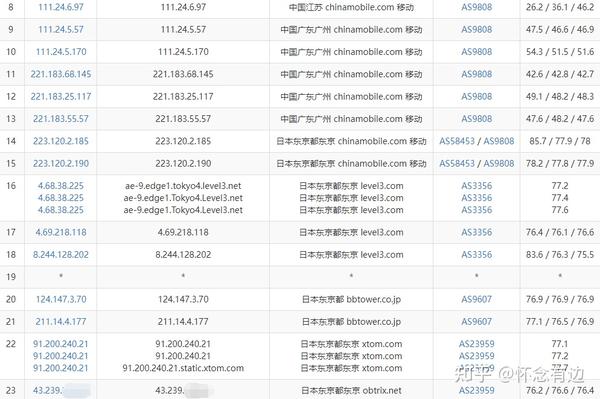Click the 77.4 latency value in hop 16

click(x=560, y=198)
